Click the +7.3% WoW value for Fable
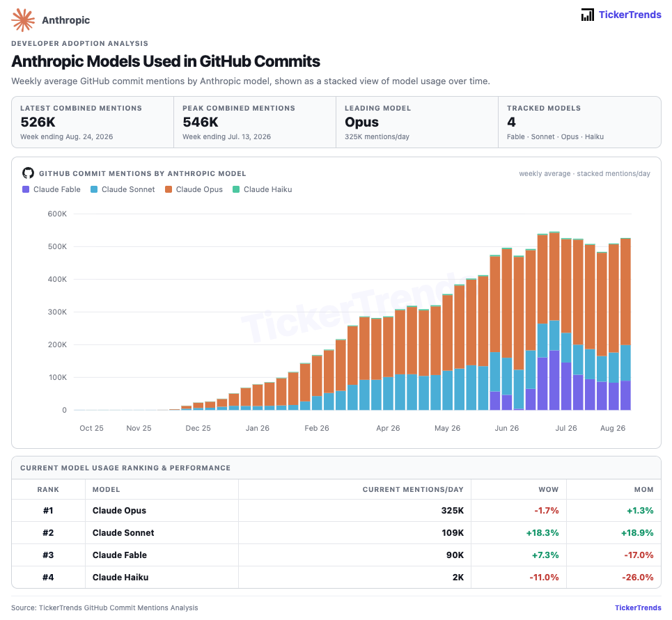This screenshot has height=620, width=672. (545, 555)
